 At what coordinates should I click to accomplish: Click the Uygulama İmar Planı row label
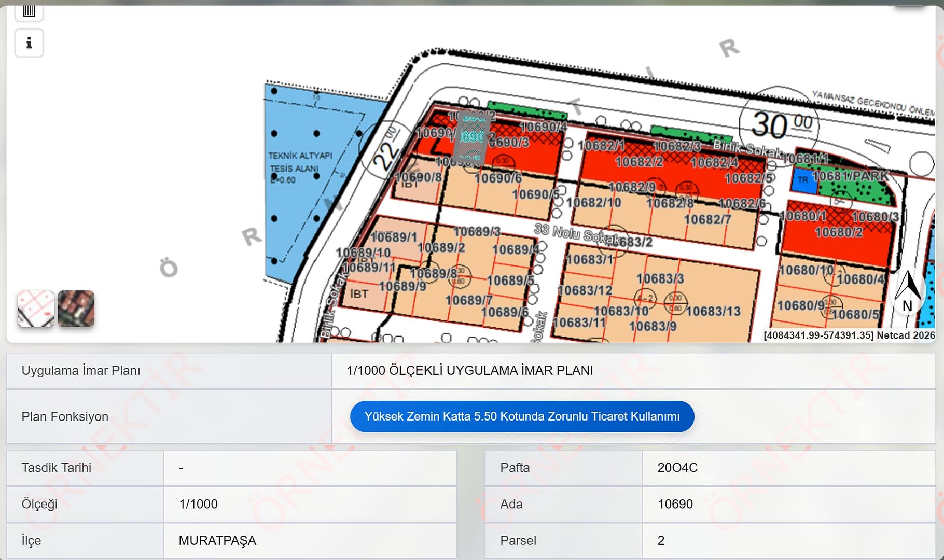pos(81,371)
